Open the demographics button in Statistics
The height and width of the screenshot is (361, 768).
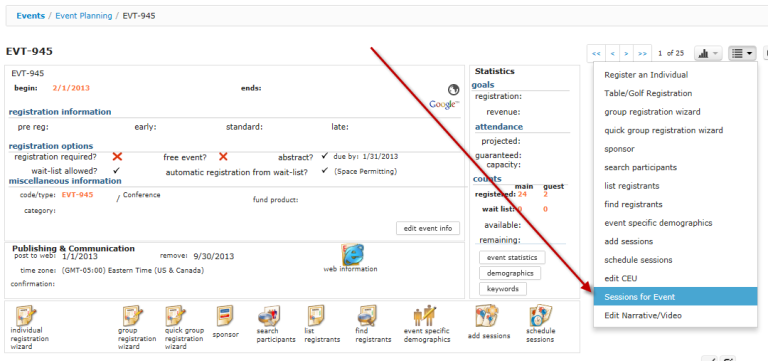pos(510,273)
